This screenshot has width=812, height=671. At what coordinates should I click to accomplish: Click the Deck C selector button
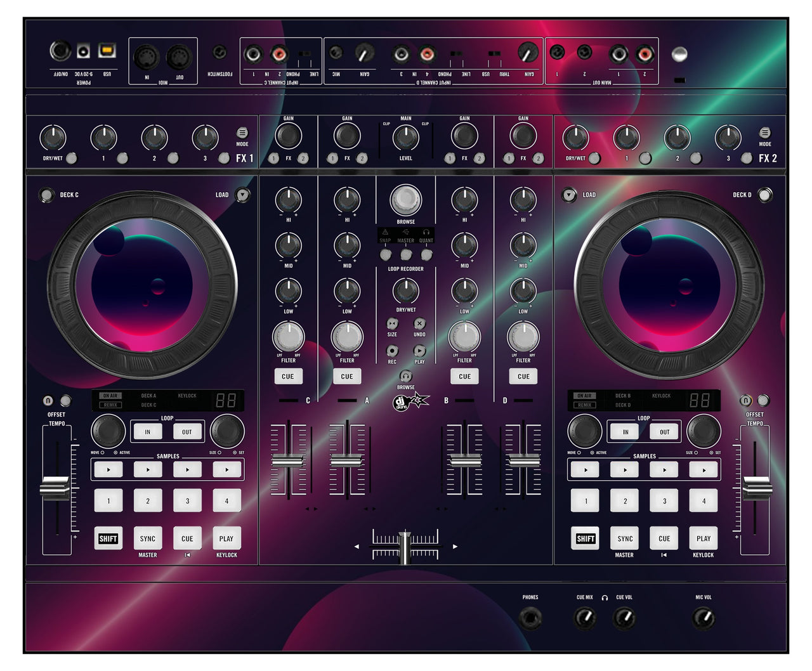click(46, 195)
